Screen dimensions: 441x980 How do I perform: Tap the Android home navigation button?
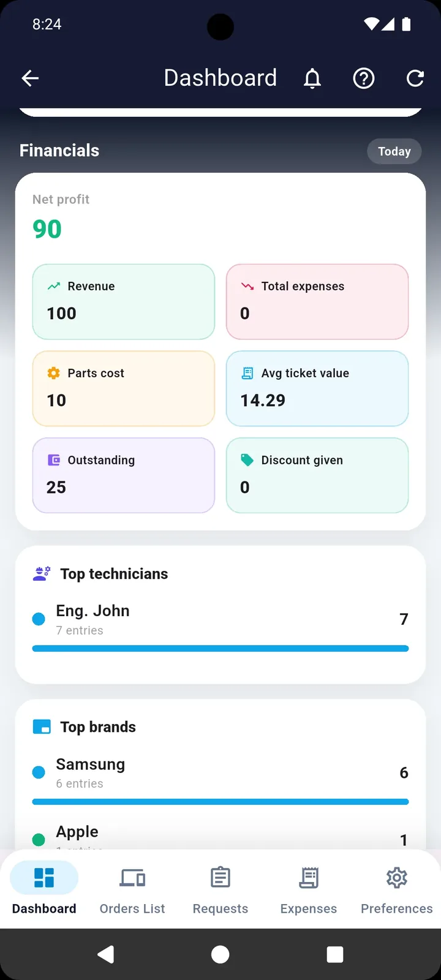tap(221, 954)
